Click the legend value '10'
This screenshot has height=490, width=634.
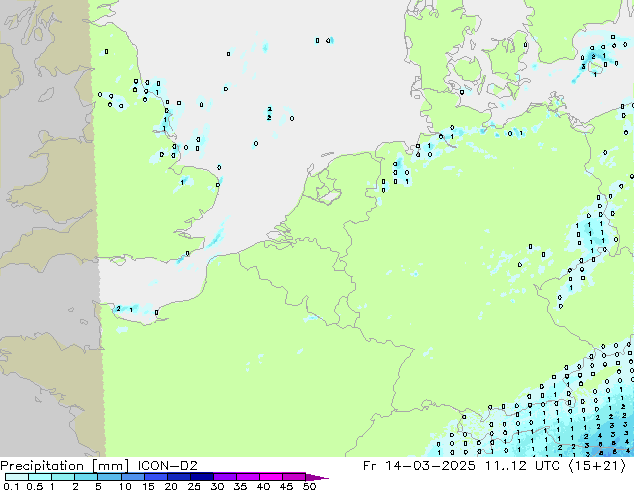tap(125, 486)
